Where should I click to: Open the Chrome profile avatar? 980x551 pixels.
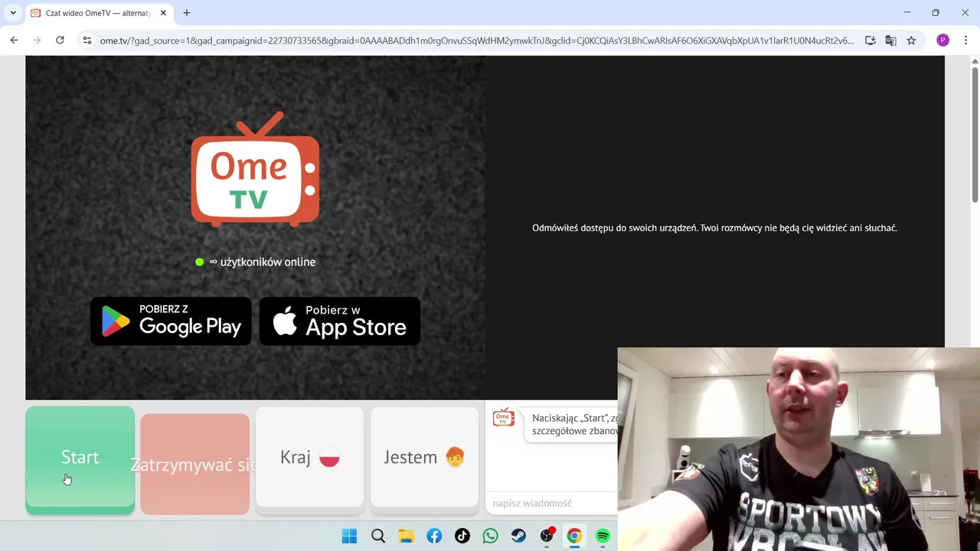pos(942,41)
